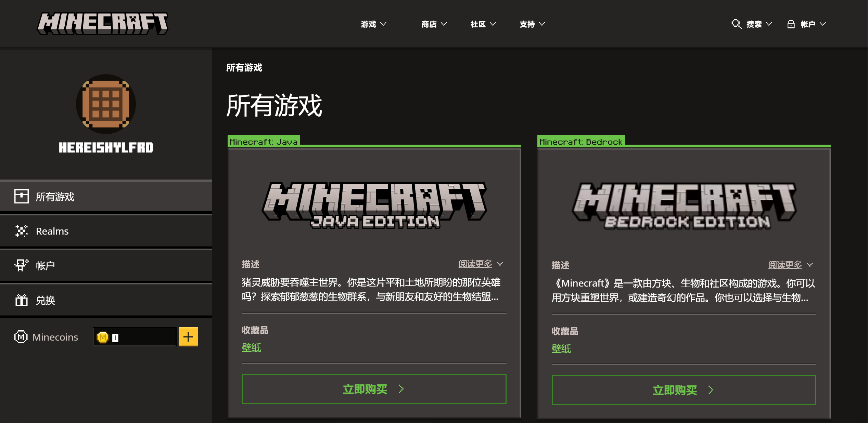Click the 所有游戏 sidebar icon
This screenshot has height=423, width=868.
coord(21,196)
